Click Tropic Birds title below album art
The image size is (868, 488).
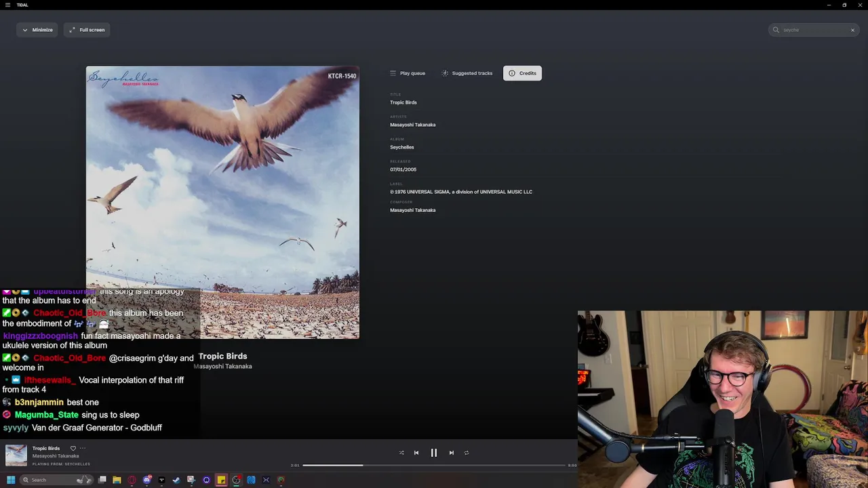(x=223, y=356)
